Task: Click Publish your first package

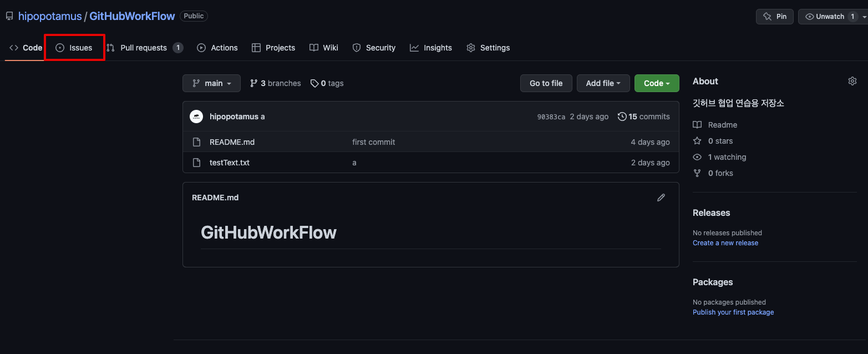Action: (x=733, y=312)
